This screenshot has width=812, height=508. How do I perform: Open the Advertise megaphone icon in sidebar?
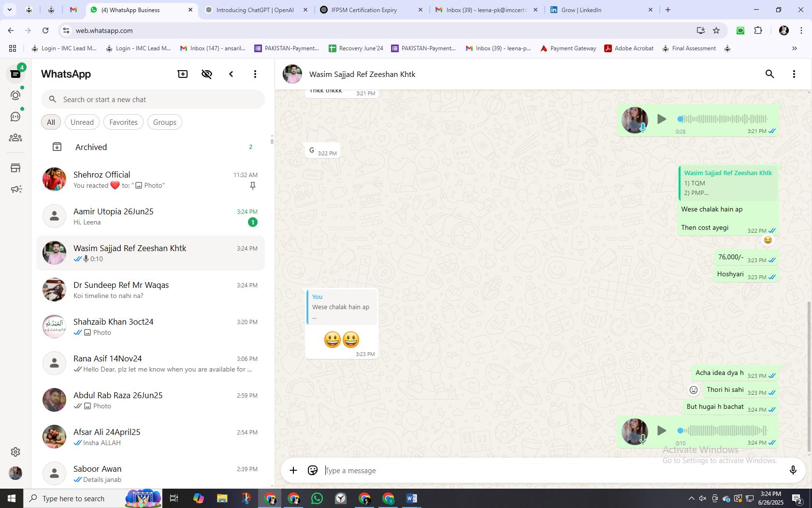coord(15,189)
